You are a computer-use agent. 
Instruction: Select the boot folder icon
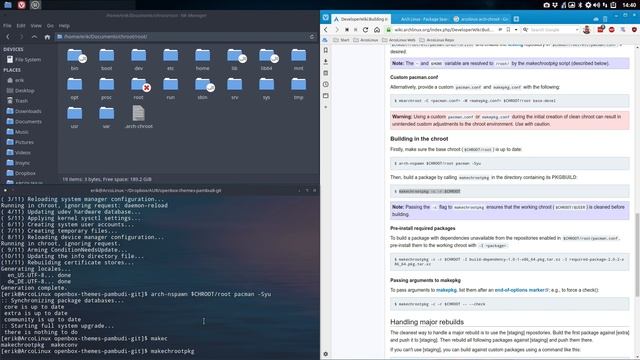click(x=107, y=56)
